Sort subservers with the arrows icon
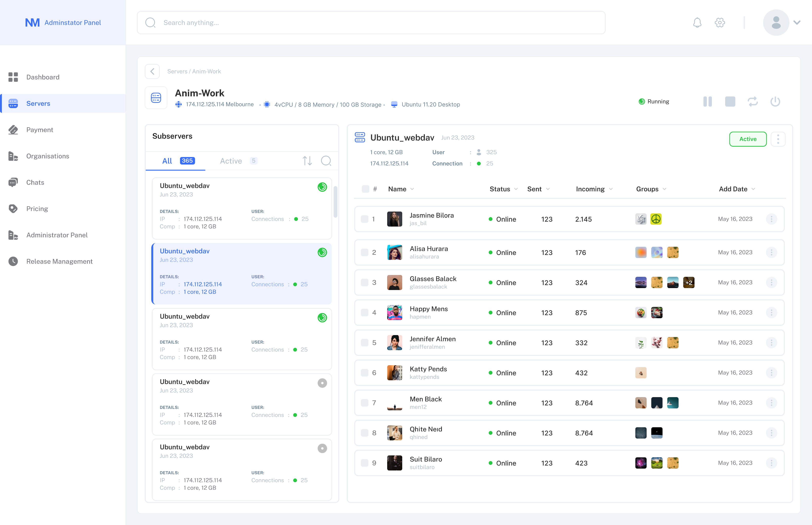Viewport: 812px width, 525px height. (x=307, y=161)
